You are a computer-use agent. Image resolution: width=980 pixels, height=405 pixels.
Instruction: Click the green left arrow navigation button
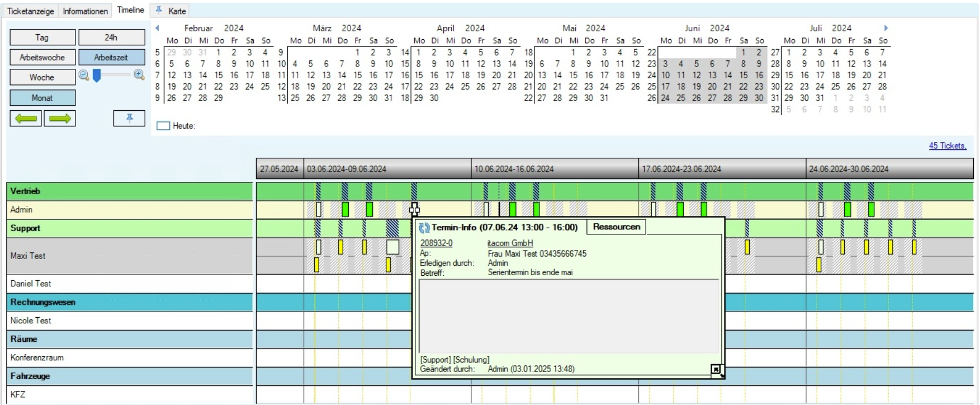[x=26, y=119]
